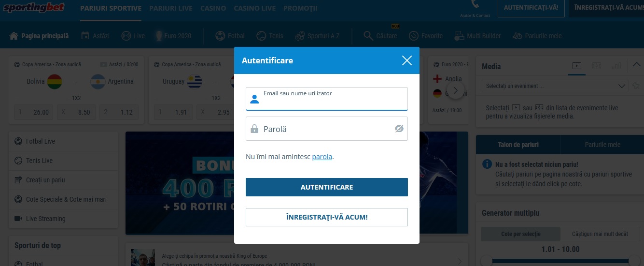Open Favorite star icon in toolbar
644x266 pixels.
414,36
